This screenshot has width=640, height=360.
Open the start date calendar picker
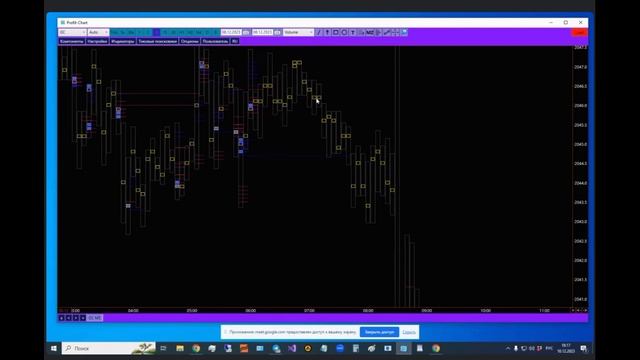click(x=246, y=32)
